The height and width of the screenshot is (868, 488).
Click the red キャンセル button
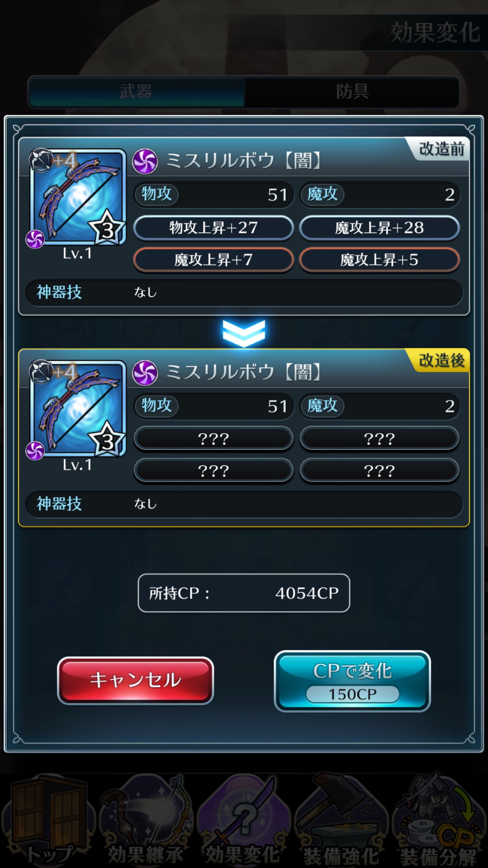tap(136, 680)
